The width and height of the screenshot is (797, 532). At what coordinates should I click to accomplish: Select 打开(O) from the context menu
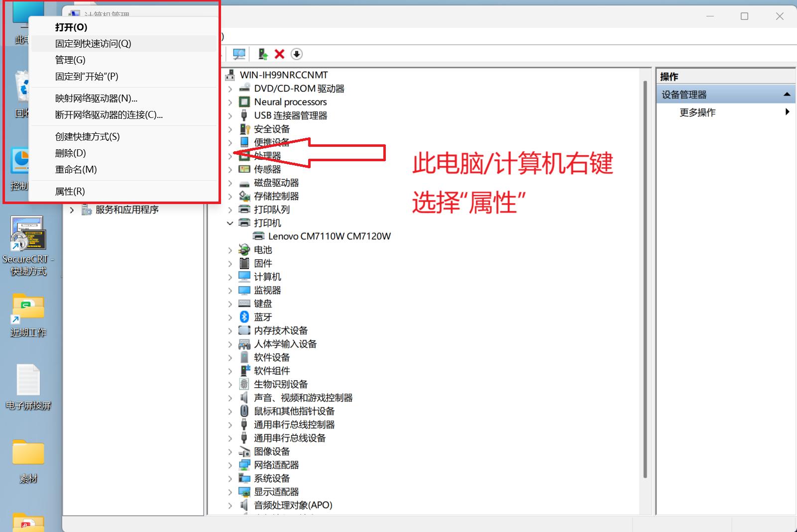[71, 27]
